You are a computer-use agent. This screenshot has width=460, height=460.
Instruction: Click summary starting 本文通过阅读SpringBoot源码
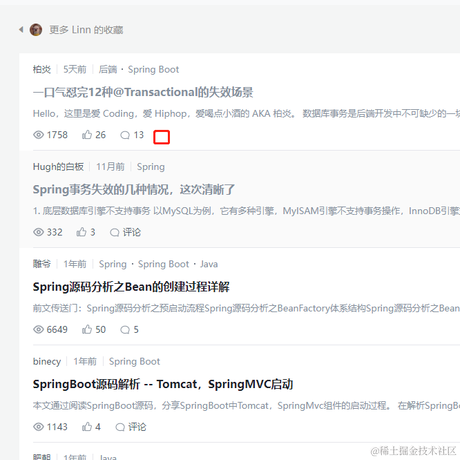coord(246,406)
